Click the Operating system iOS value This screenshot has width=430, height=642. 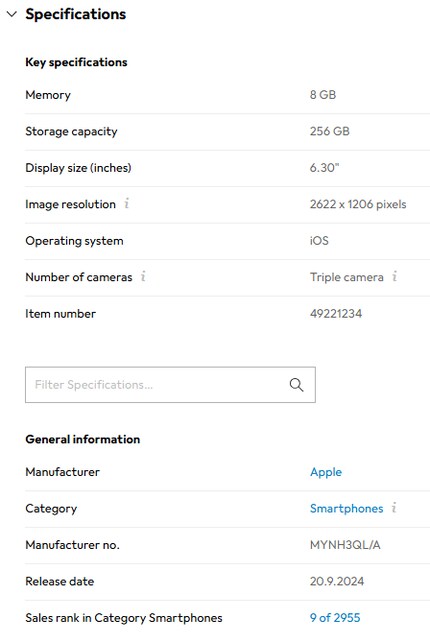click(x=319, y=240)
